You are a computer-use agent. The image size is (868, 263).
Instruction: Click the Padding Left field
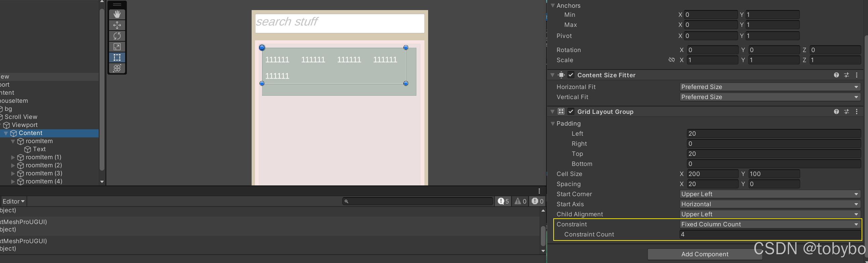(x=774, y=134)
